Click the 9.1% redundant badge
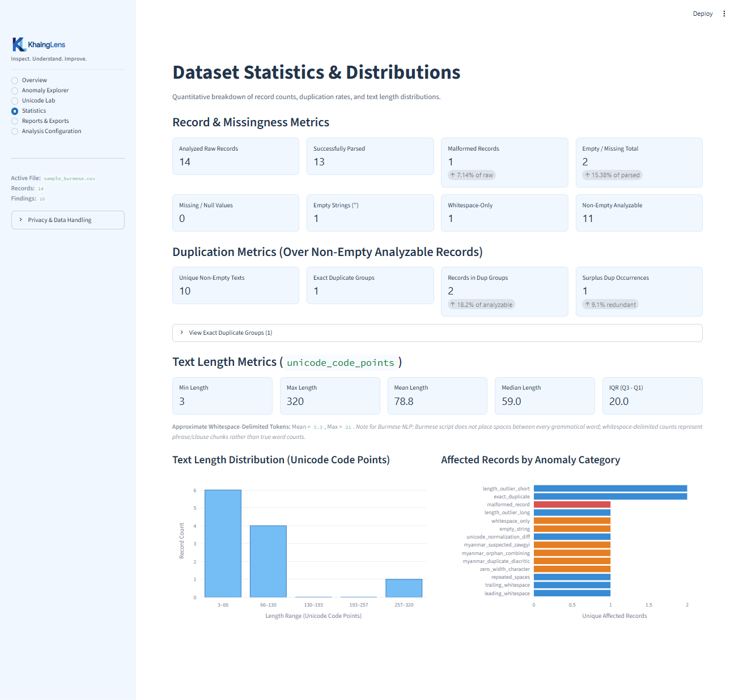 (610, 305)
